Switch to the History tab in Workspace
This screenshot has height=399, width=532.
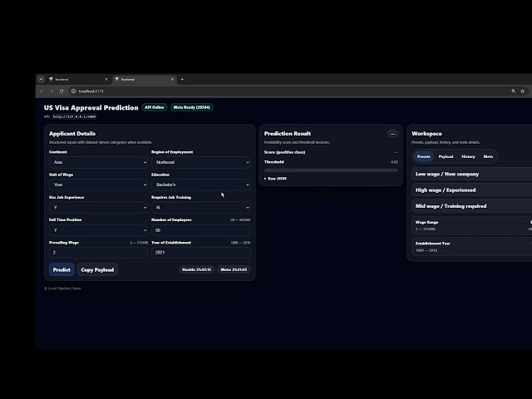pos(469,156)
